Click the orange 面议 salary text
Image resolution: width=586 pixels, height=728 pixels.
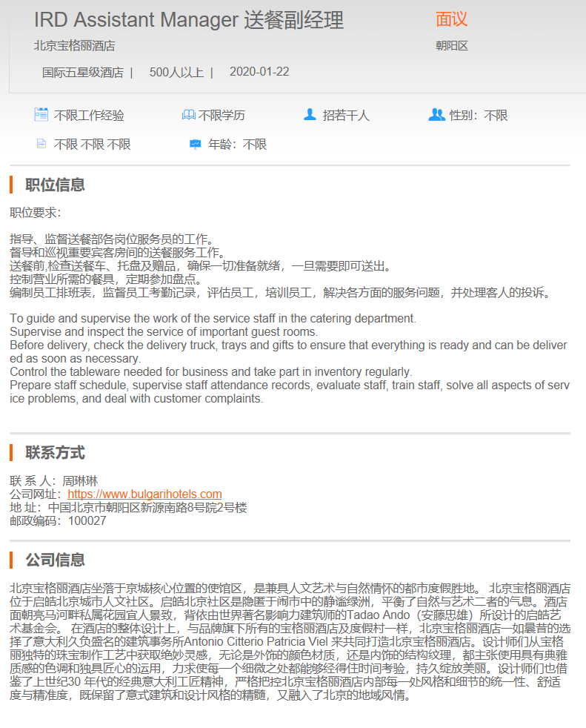(451, 19)
